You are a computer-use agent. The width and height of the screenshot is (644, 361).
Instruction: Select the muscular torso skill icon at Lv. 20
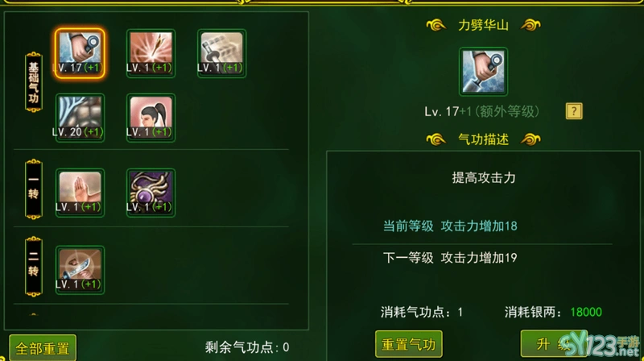coord(80,118)
